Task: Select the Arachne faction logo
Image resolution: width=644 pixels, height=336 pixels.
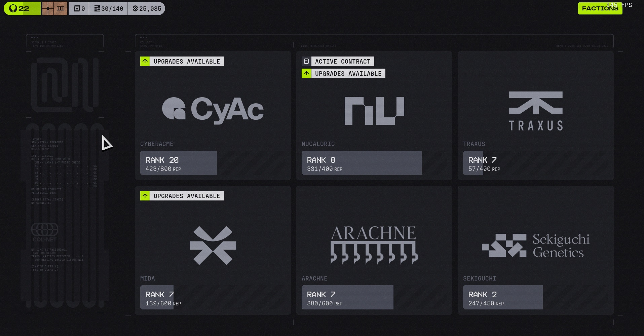Action: (374, 245)
